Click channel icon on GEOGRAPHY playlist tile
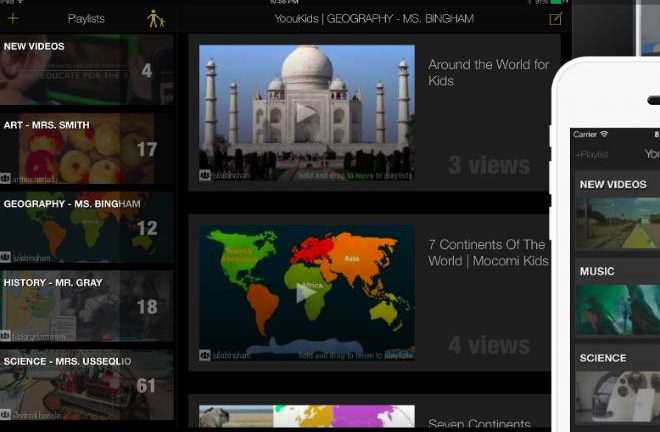Viewport: 660px width, 432px height. pos(5,256)
